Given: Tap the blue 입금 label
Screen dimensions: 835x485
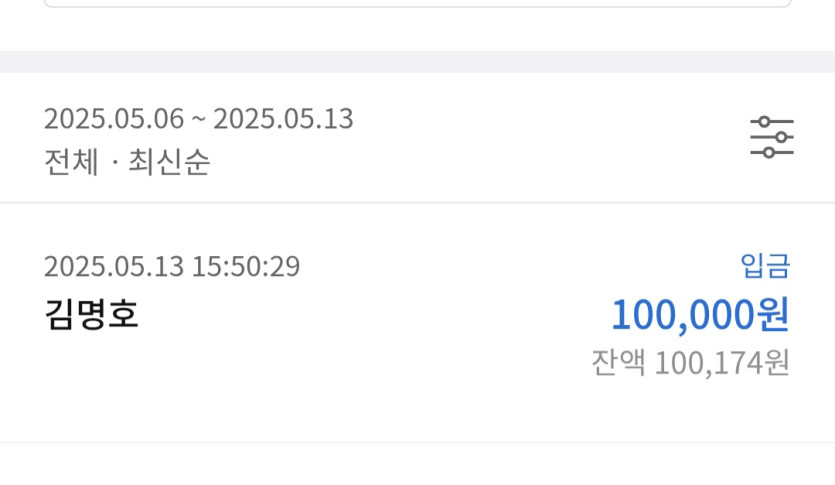Looking at the screenshot, I should (x=765, y=266).
